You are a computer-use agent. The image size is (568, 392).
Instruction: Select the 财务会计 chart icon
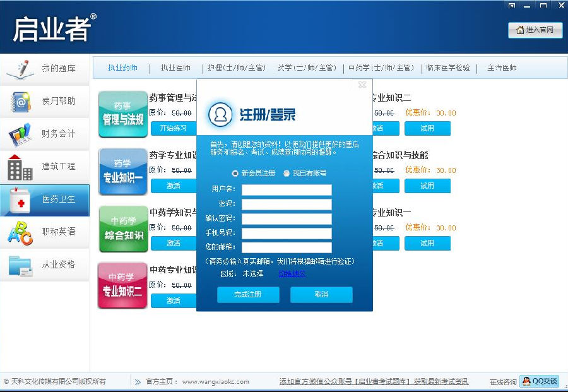20,134
